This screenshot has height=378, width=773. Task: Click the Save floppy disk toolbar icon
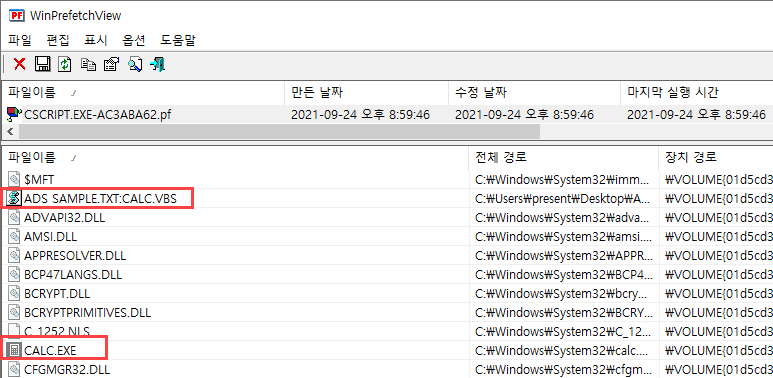tap(42, 64)
